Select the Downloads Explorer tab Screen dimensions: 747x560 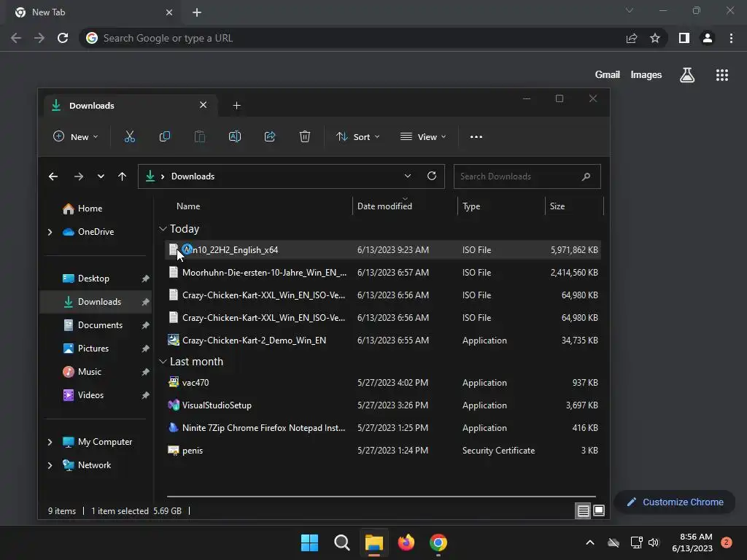pyautogui.click(x=130, y=105)
